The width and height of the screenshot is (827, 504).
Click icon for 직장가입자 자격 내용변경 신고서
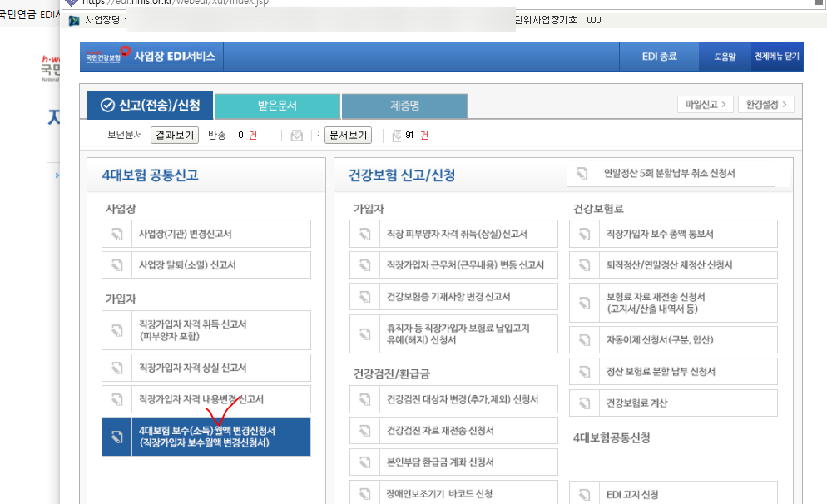click(x=117, y=399)
